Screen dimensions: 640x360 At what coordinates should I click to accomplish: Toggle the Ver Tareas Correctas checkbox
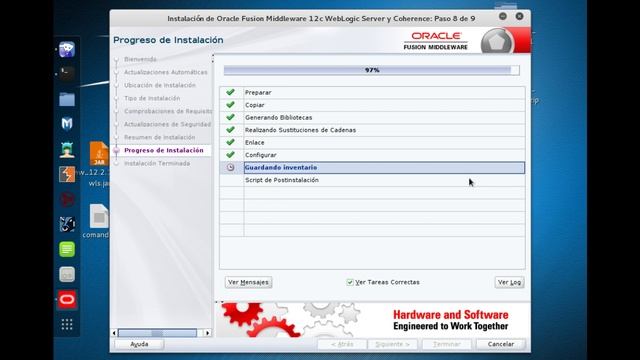click(350, 282)
